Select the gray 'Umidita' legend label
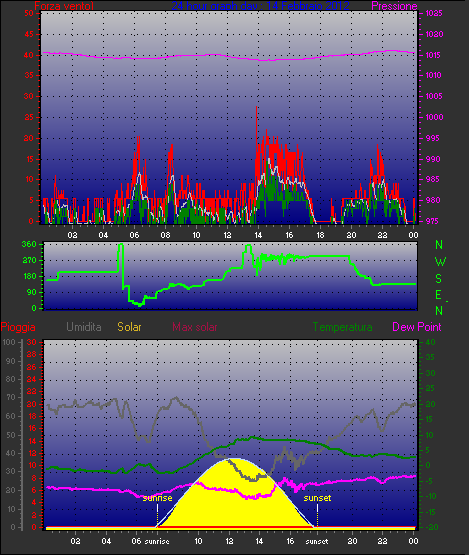 [x=84, y=327]
